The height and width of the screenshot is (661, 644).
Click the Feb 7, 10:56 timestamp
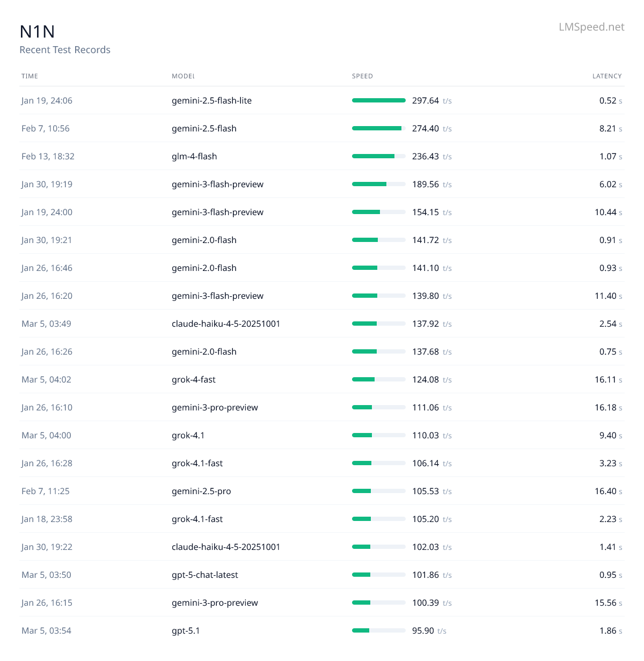(46, 128)
